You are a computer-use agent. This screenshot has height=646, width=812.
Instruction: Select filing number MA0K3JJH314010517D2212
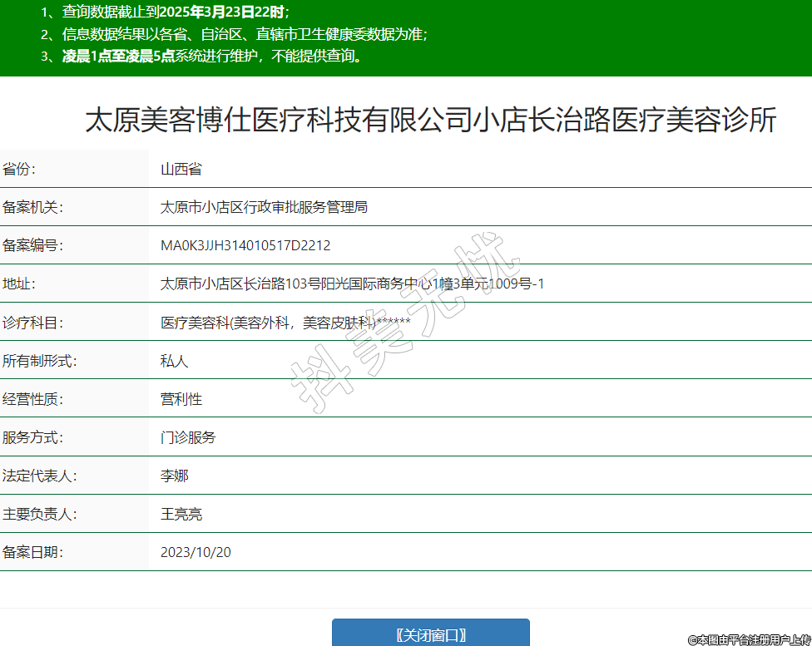coord(245,245)
